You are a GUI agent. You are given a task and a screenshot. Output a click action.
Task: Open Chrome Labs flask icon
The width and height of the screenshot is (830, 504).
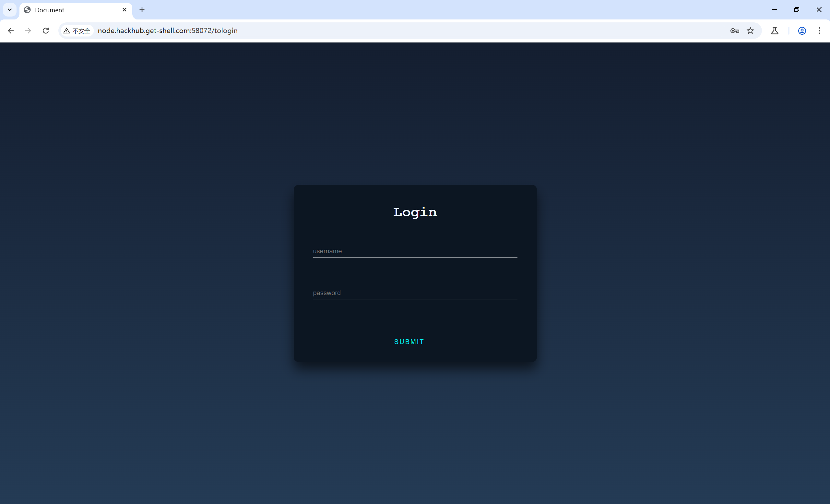(775, 31)
